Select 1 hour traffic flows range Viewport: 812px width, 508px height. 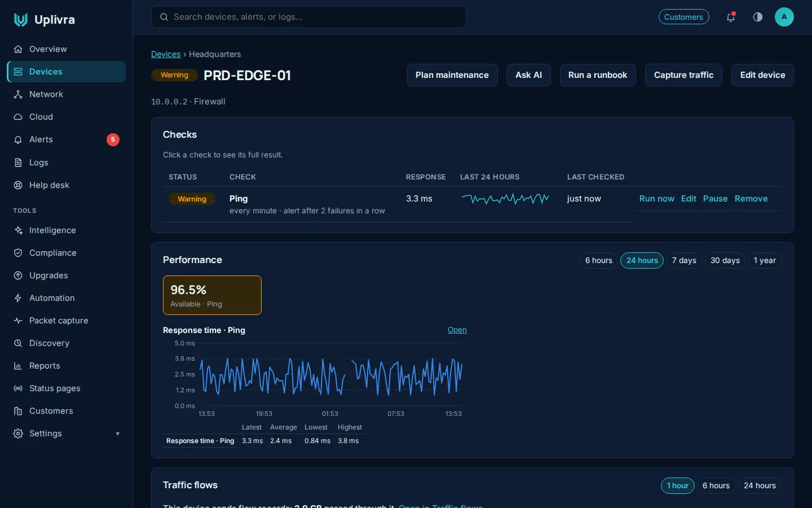[x=678, y=485]
